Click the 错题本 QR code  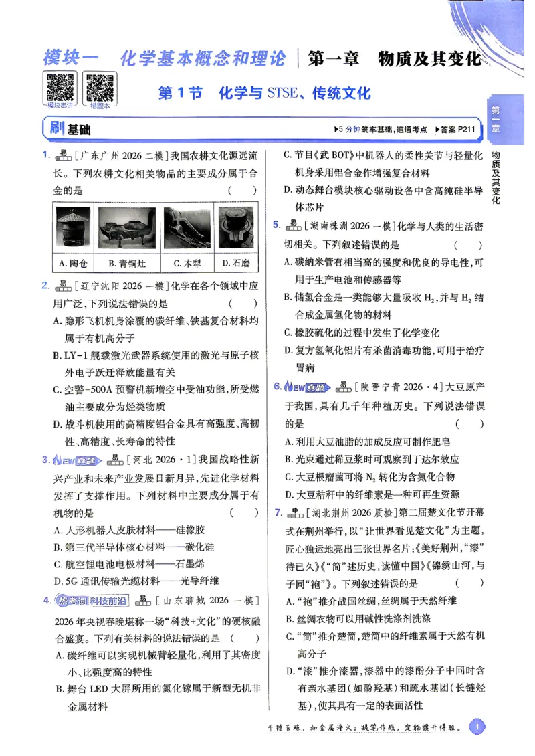click(100, 88)
